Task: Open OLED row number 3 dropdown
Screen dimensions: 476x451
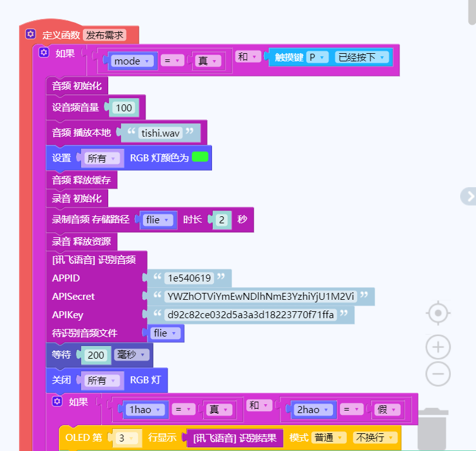Action: (127, 438)
